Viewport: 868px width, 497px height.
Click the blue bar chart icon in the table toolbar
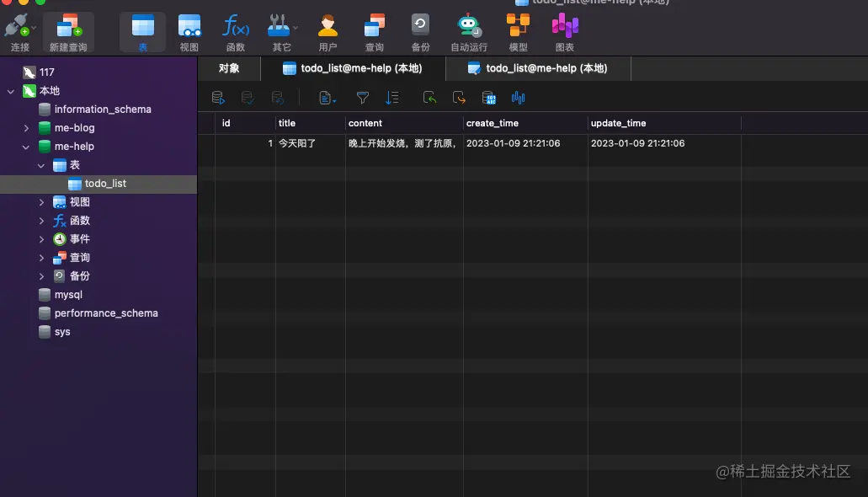coord(518,98)
